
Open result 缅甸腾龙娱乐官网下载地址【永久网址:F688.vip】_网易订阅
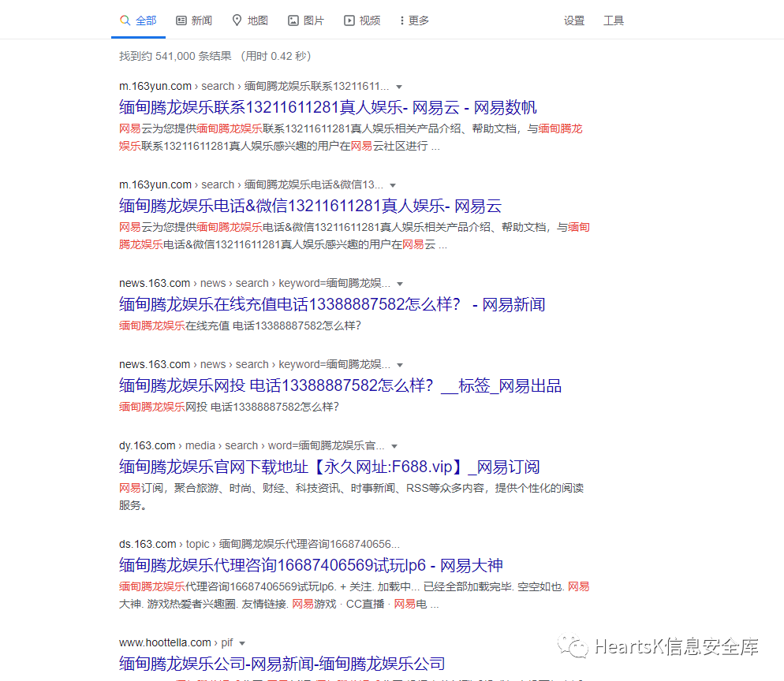330,467
